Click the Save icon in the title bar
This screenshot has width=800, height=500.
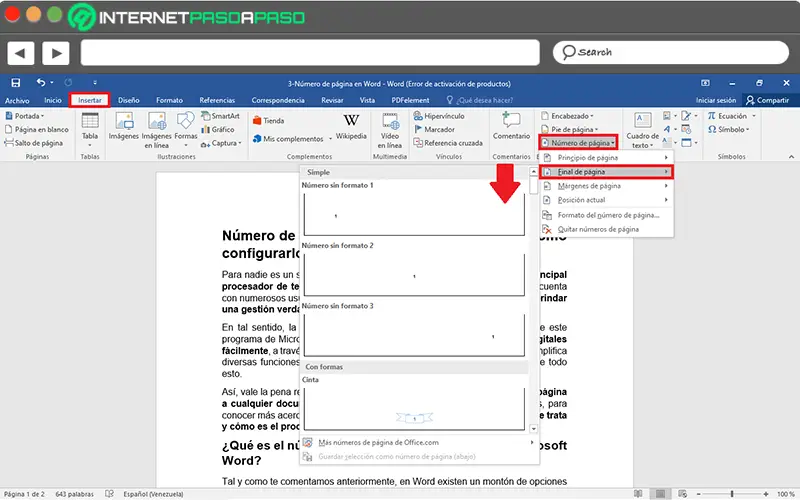point(16,83)
